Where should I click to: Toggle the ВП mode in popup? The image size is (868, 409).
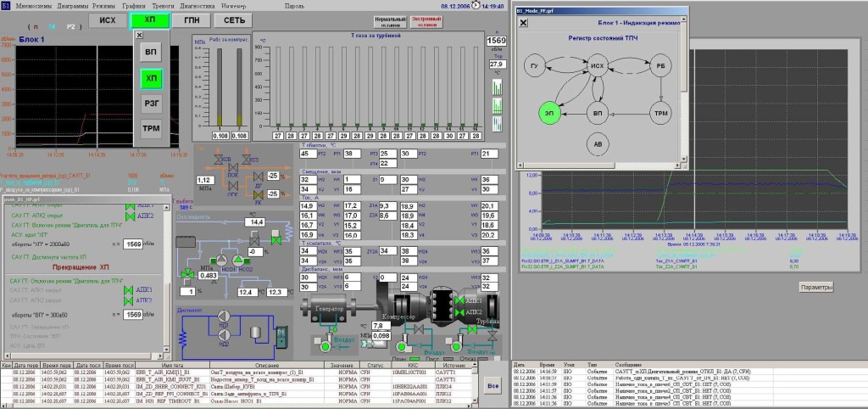(151, 53)
